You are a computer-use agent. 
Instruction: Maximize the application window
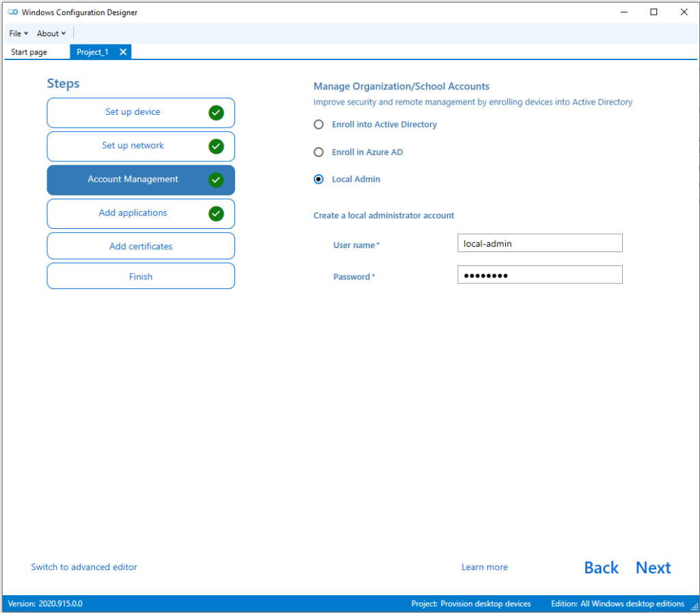(654, 12)
